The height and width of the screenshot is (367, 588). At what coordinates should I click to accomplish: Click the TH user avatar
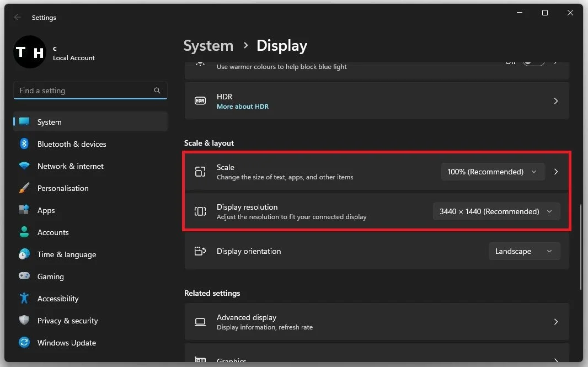click(30, 52)
